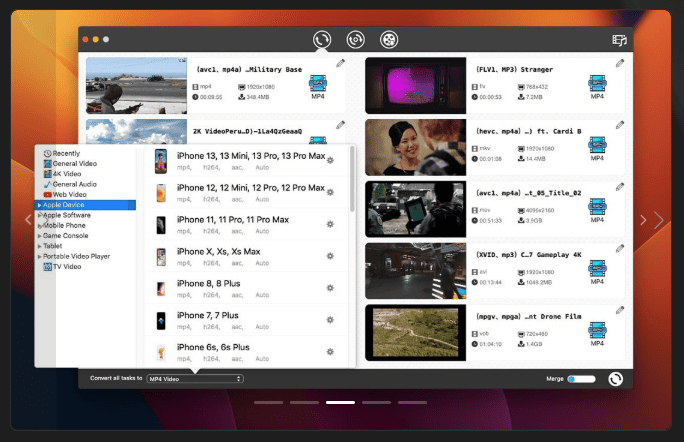The width and height of the screenshot is (684, 442).
Task: Click the preset list scrollbar
Action: (352, 179)
